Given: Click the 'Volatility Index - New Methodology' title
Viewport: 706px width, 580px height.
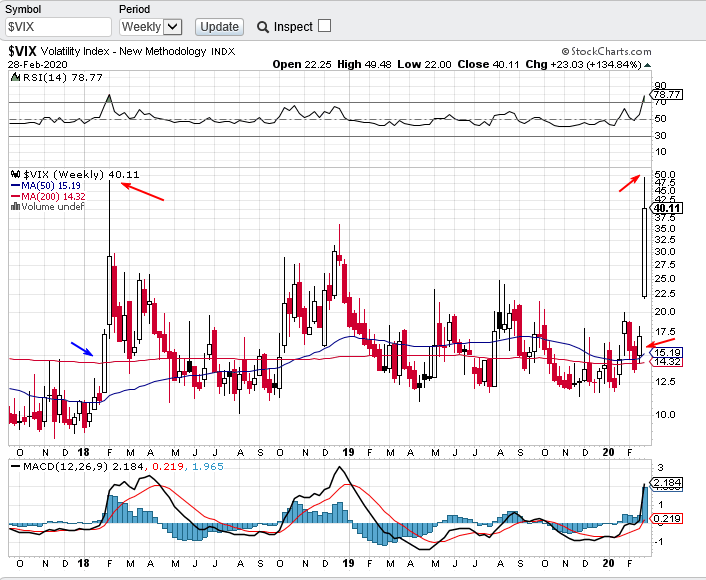Looking at the screenshot, I should [x=123, y=51].
